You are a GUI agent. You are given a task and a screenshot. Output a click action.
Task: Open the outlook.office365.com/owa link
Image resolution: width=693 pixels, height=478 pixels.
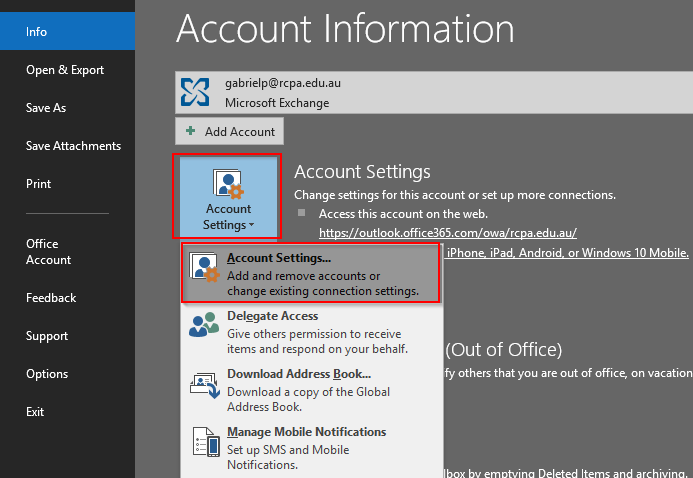point(448,233)
